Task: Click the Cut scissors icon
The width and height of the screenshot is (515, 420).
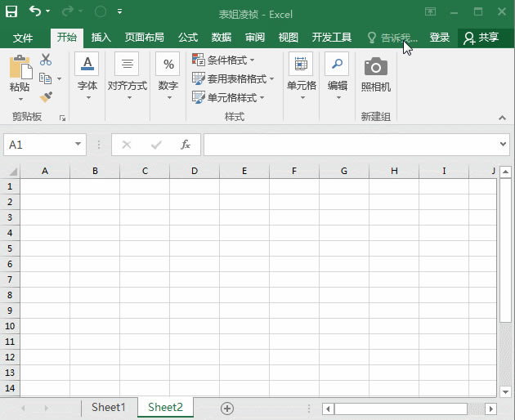Action: (x=46, y=60)
